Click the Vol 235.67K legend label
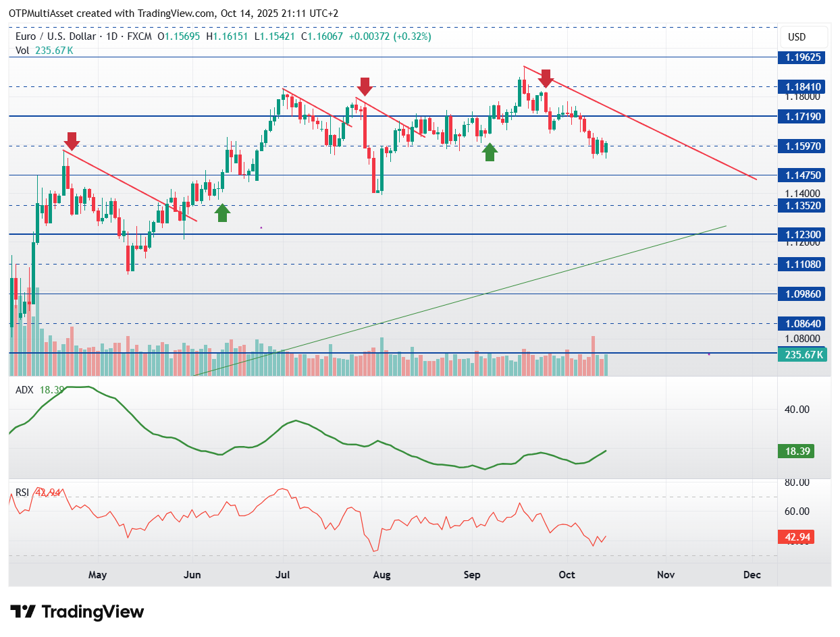 click(x=45, y=50)
